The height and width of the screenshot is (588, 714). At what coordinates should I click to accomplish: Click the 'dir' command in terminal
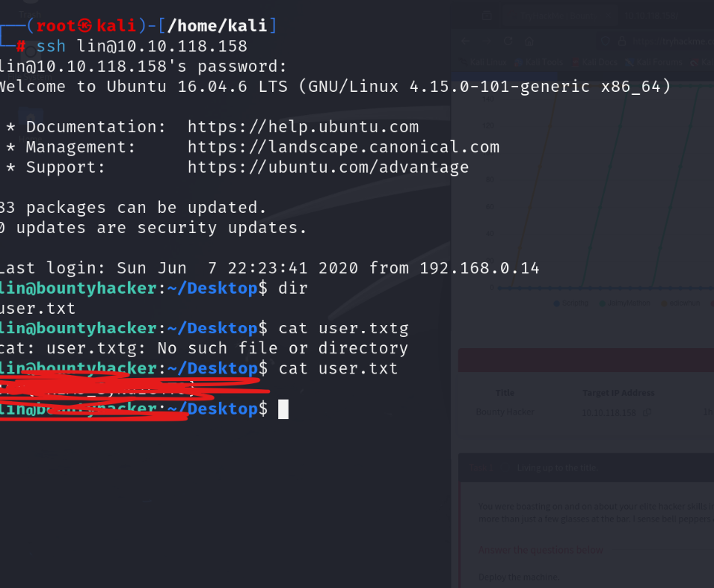293,288
